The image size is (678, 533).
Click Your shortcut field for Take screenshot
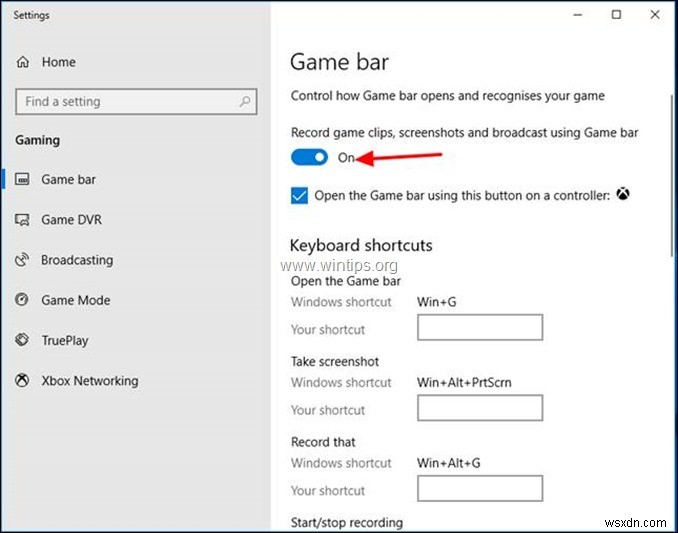click(480, 408)
